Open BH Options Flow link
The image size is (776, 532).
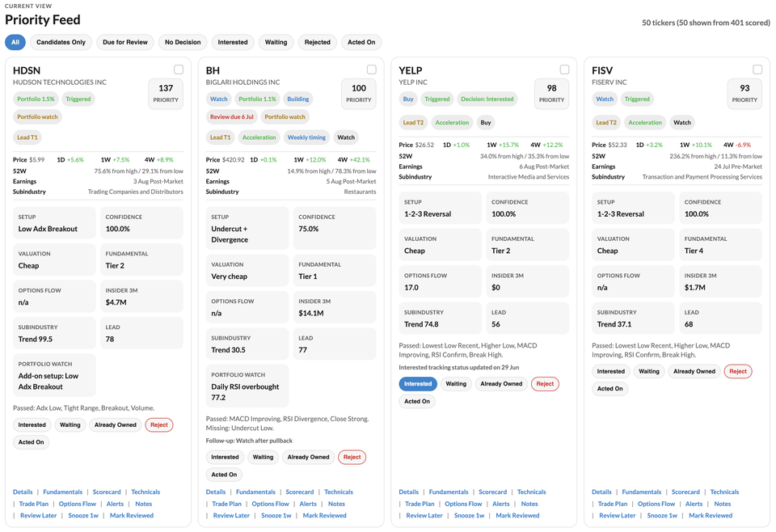[x=270, y=504]
